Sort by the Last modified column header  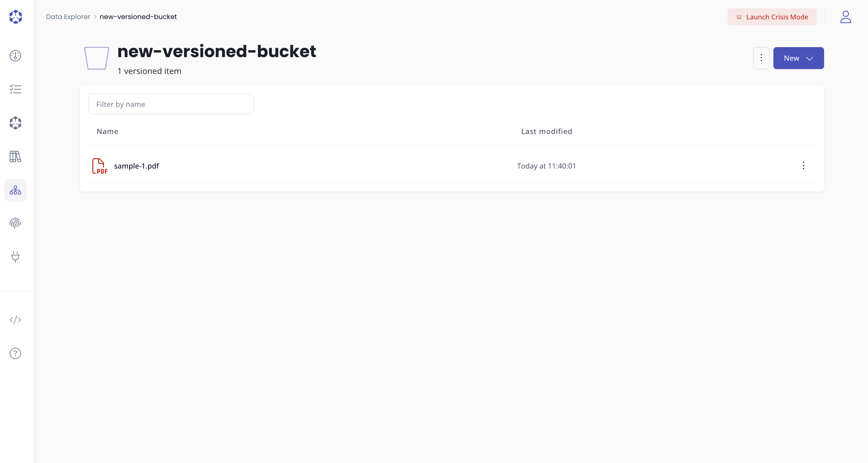click(x=546, y=131)
